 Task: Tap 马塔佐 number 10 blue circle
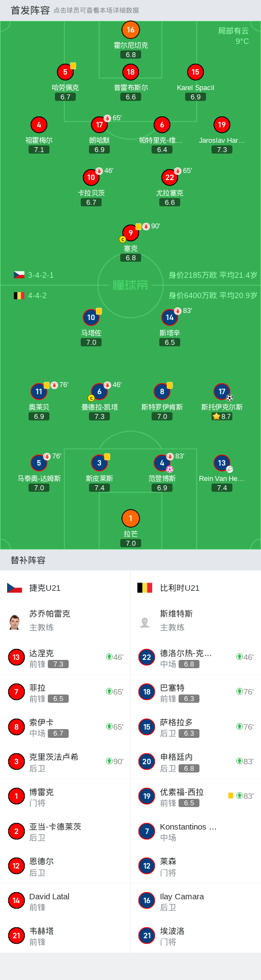[91, 317]
